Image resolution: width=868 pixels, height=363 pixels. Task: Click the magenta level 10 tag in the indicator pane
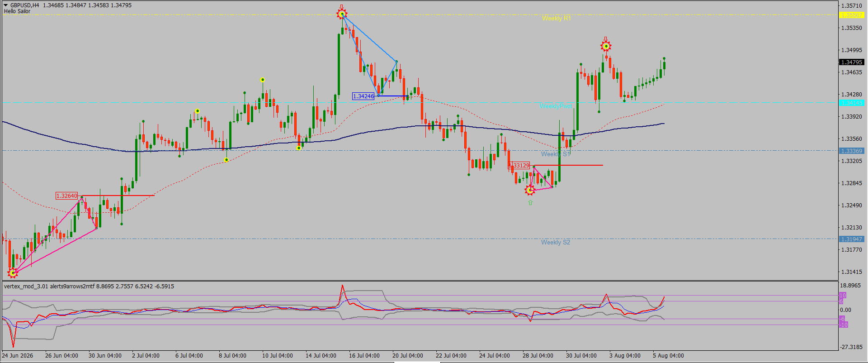point(843,295)
